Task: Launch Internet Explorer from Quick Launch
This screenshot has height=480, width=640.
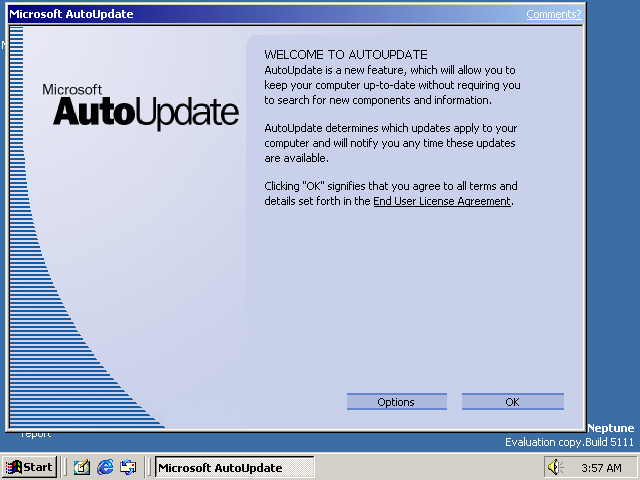Action: (x=105, y=467)
